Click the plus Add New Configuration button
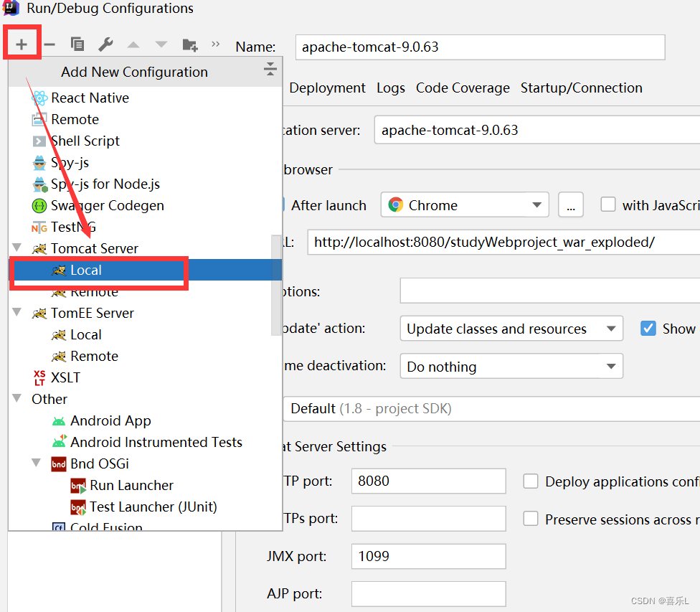The image size is (700, 612). 22,44
